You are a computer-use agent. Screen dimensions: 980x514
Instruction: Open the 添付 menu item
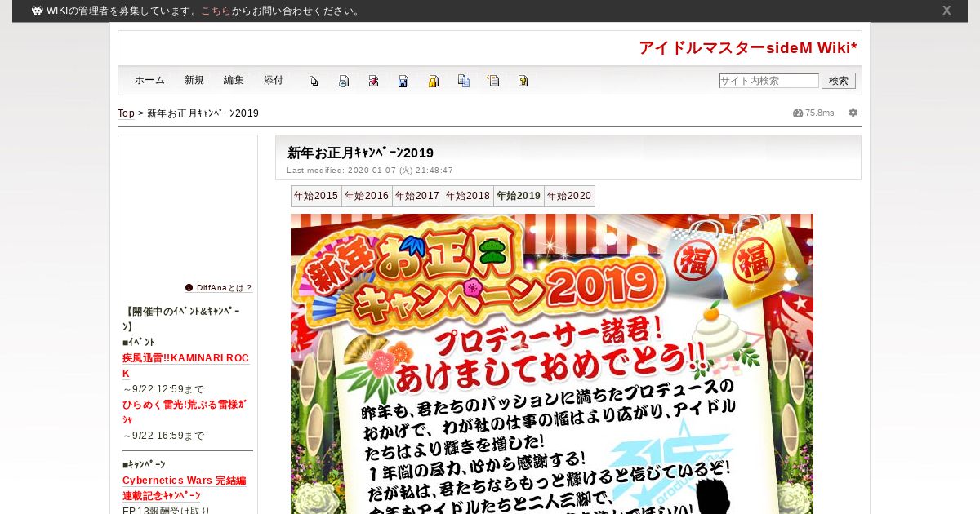click(274, 81)
